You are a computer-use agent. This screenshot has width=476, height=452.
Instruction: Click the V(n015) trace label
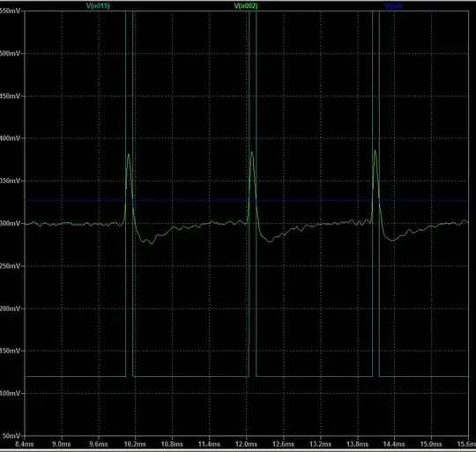[x=98, y=6]
